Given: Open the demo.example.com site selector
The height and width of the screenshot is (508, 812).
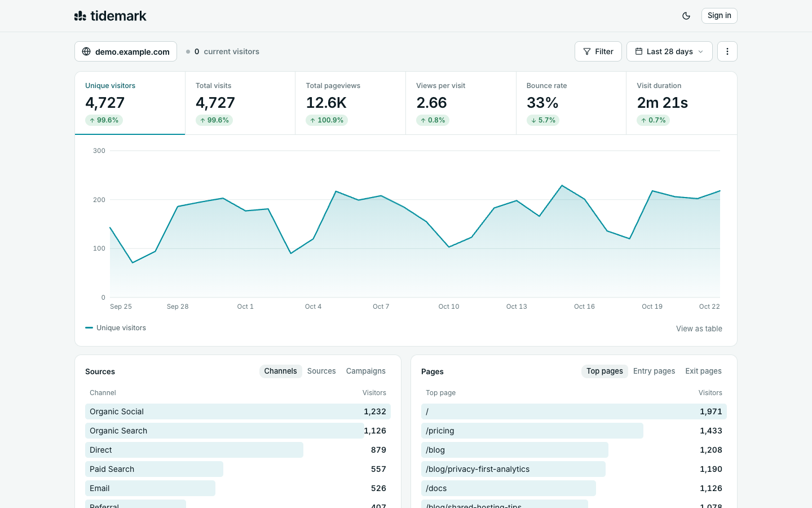Looking at the screenshot, I should [x=126, y=51].
